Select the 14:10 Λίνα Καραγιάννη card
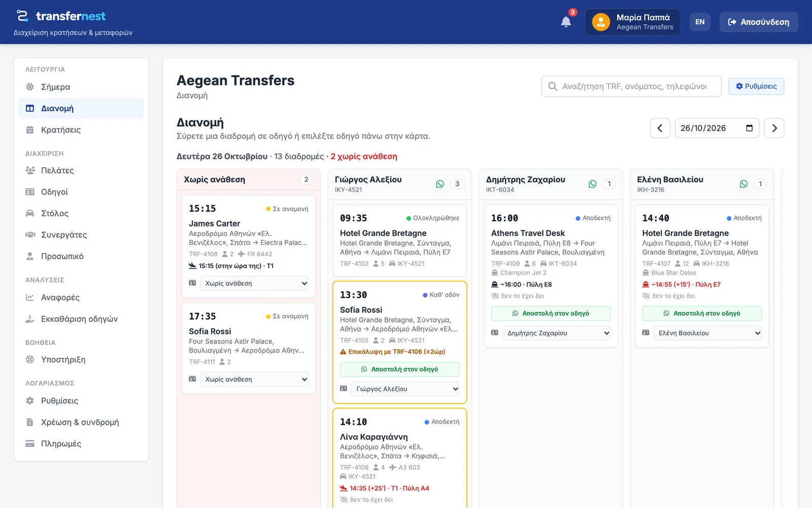This screenshot has width=812, height=508. [x=400, y=458]
